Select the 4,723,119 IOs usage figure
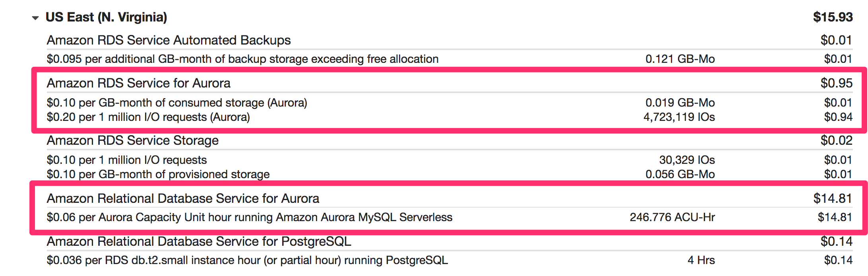Viewport: 868px width, 276px height. (679, 117)
